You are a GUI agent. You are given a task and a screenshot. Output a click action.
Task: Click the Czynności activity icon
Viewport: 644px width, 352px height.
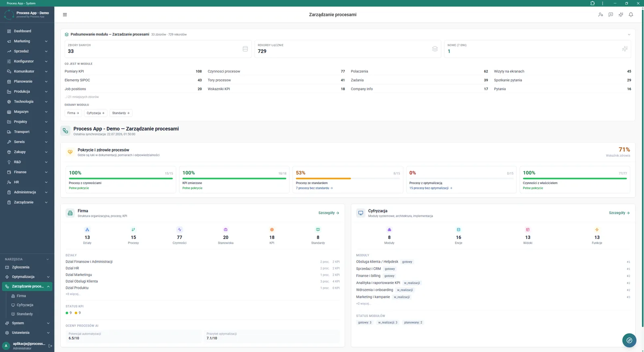180,230
